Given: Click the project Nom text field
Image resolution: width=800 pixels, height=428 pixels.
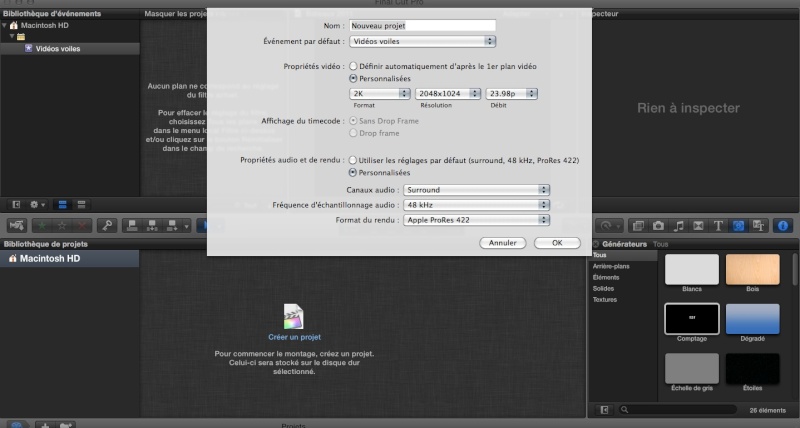Looking at the screenshot, I should (x=423, y=25).
